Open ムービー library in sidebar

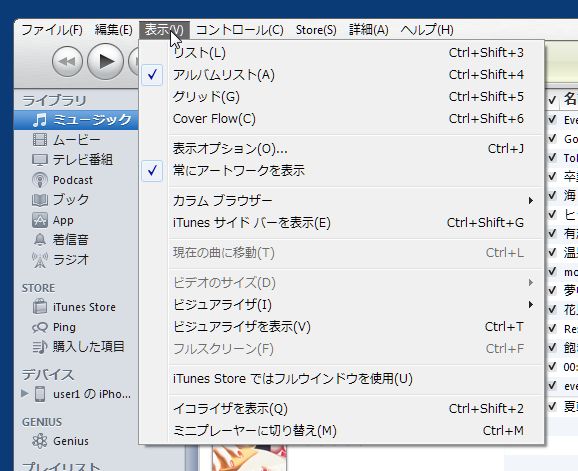pos(76,140)
